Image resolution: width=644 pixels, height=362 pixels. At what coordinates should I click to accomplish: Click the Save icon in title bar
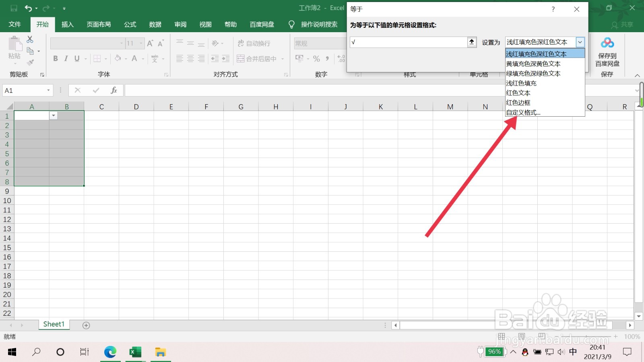(14, 8)
